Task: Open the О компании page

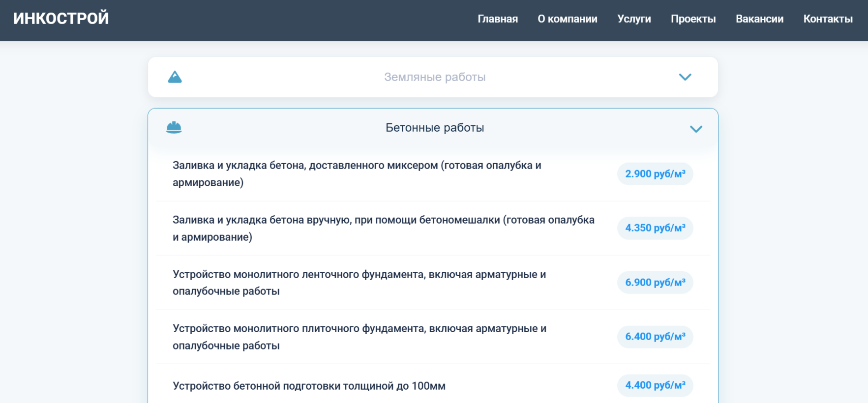Action: click(568, 19)
